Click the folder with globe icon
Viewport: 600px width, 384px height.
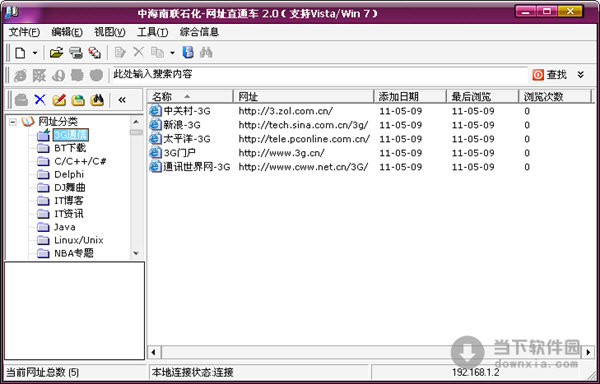(78, 100)
